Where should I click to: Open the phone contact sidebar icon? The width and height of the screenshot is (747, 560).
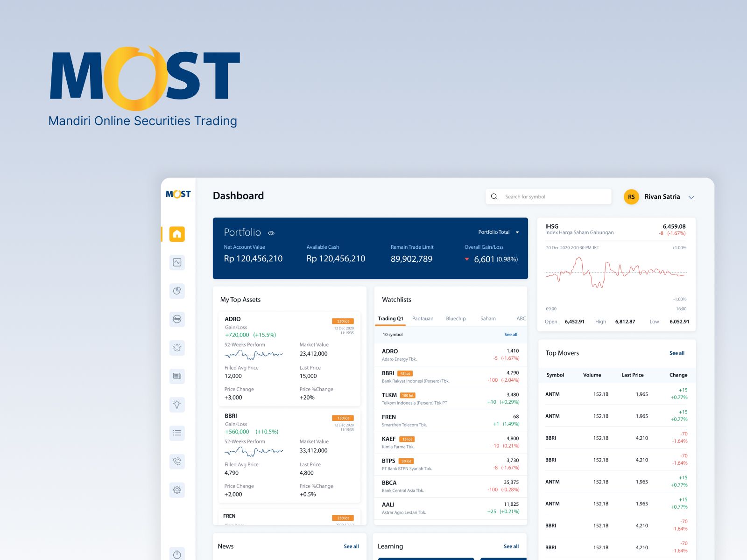click(177, 462)
